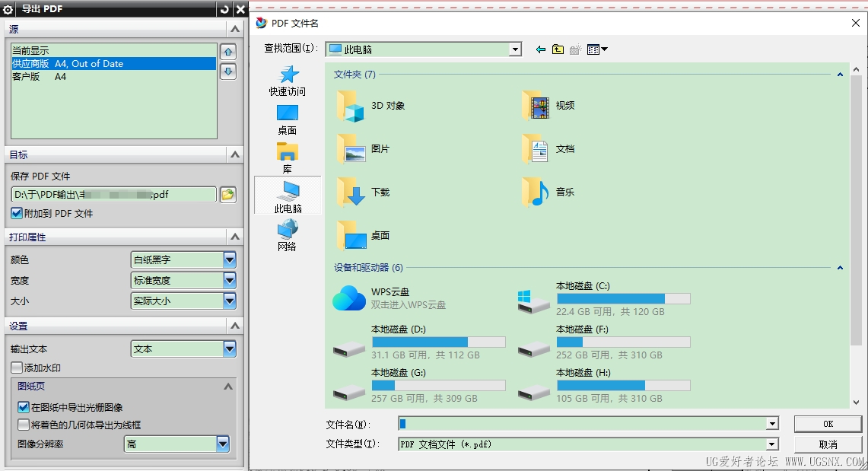This screenshot has height=471, width=868.
Task: Create a new folder
Action: click(576, 49)
